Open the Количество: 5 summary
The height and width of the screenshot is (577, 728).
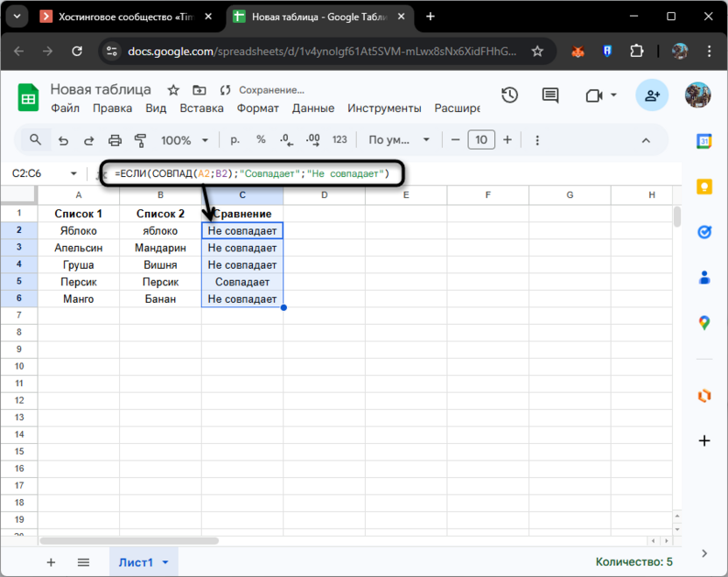tap(633, 561)
